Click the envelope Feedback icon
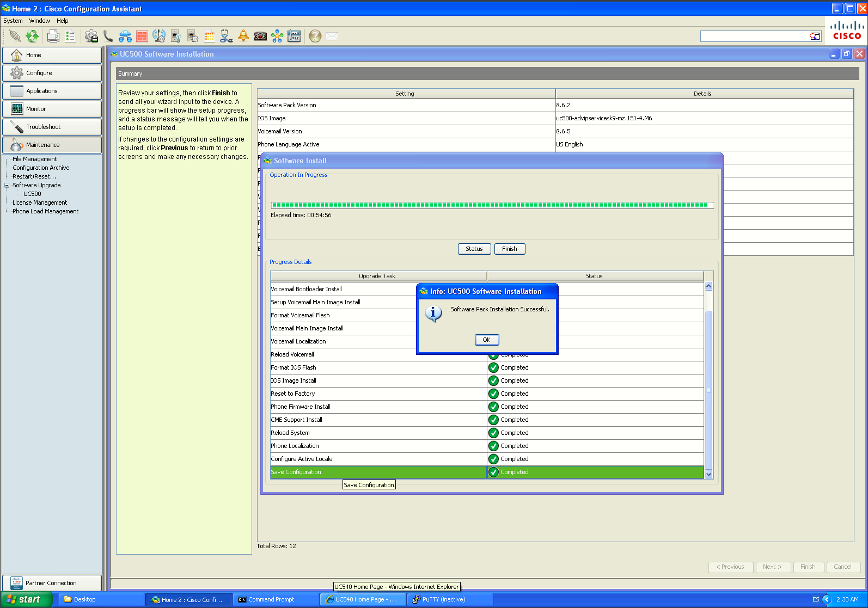Screen dimensions: 868x608 [x=332, y=36]
